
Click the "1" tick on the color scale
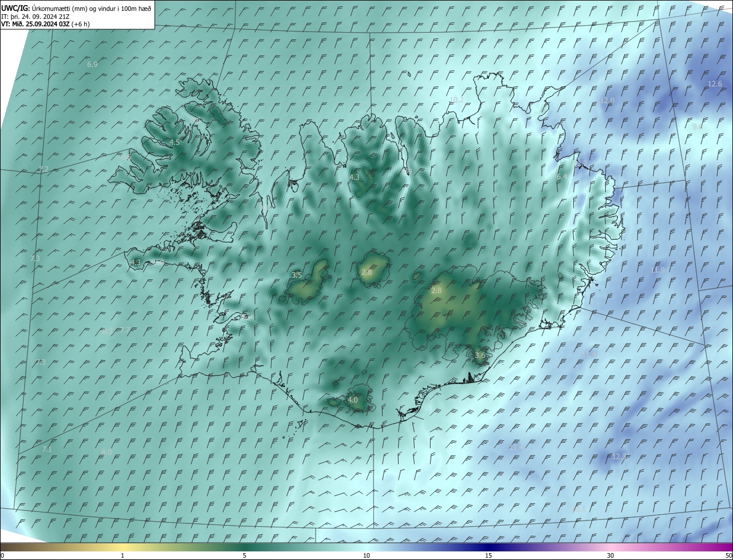click(123, 555)
